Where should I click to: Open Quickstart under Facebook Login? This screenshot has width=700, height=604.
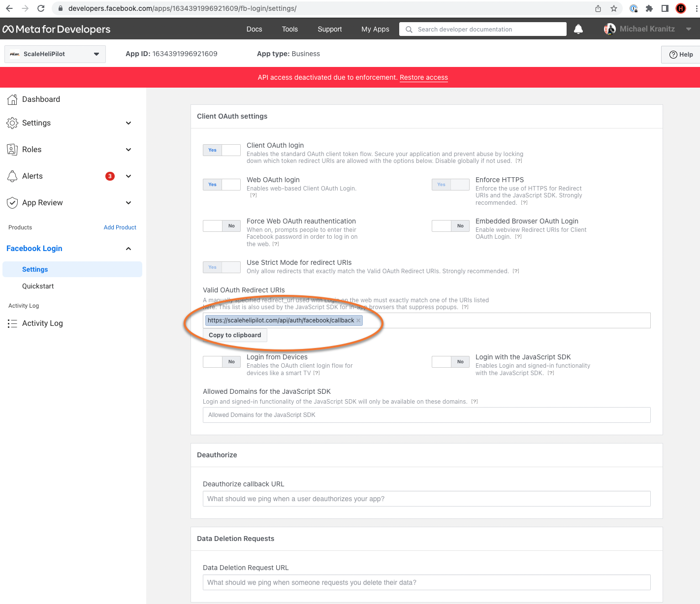tap(38, 286)
